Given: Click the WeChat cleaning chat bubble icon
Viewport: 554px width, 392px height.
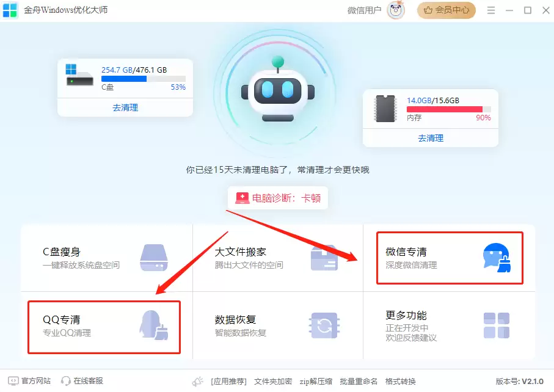Looking at the screenshot, I should tap(497, 258).
